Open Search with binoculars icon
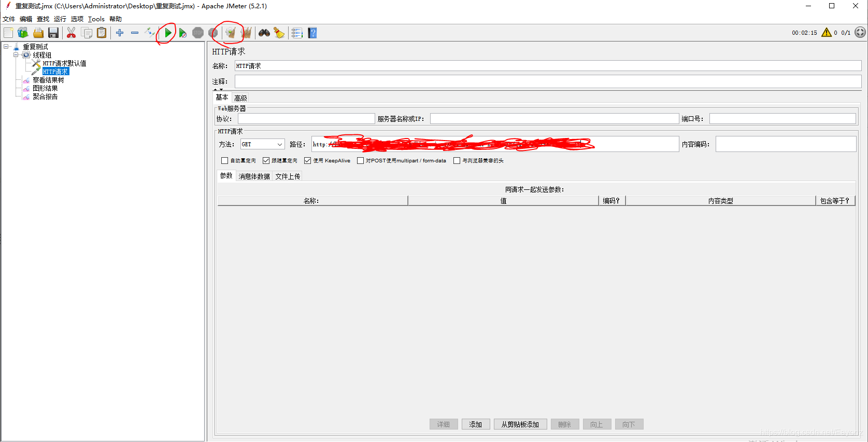This screenshot has width=868, height=442. click(264, 33)
